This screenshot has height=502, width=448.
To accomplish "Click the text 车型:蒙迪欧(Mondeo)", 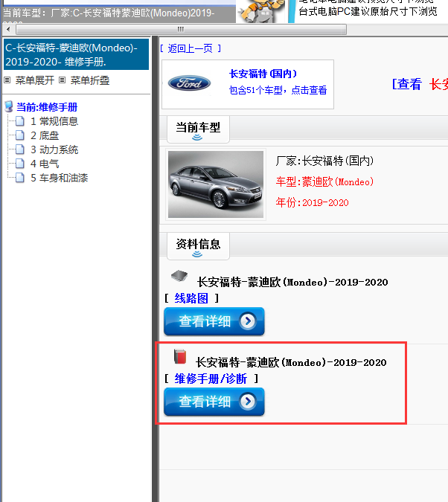I will [324, 182].
